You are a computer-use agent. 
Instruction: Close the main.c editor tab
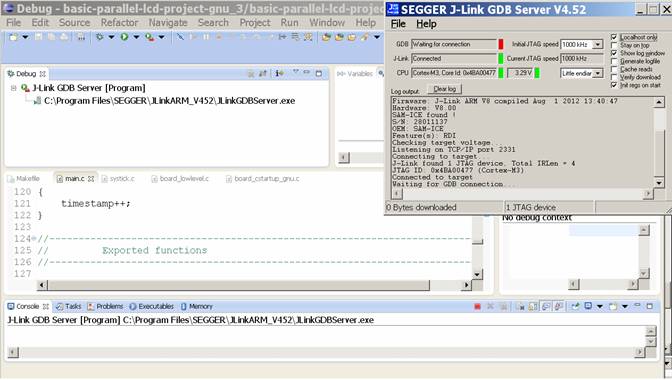click(x=91, y=179)
